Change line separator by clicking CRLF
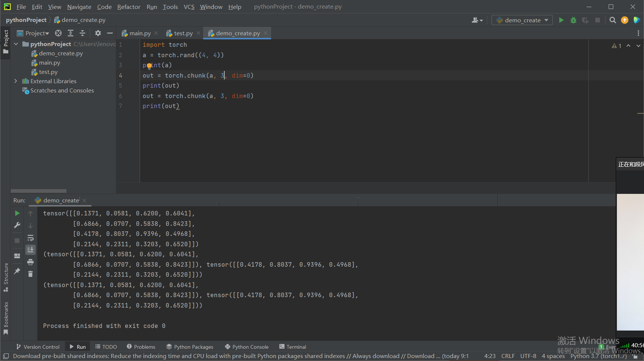This screenshot has width=644, height=361. point(508,355)
